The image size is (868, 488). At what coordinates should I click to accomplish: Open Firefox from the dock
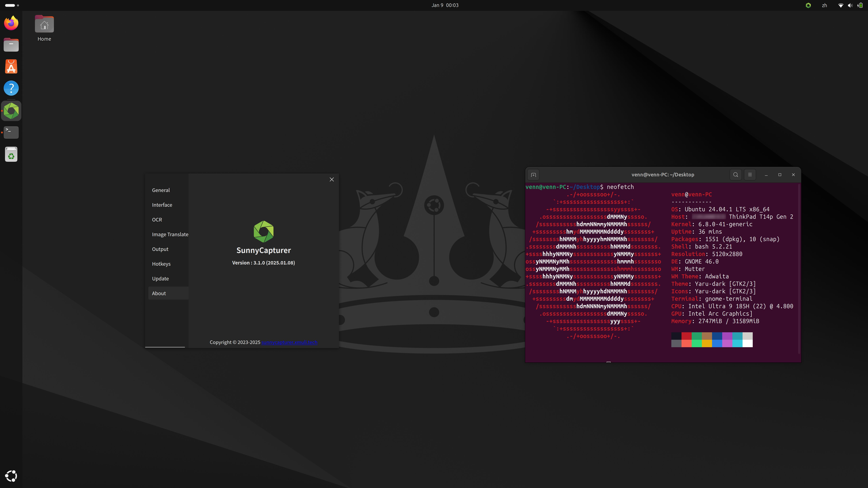tap(11, 23)
